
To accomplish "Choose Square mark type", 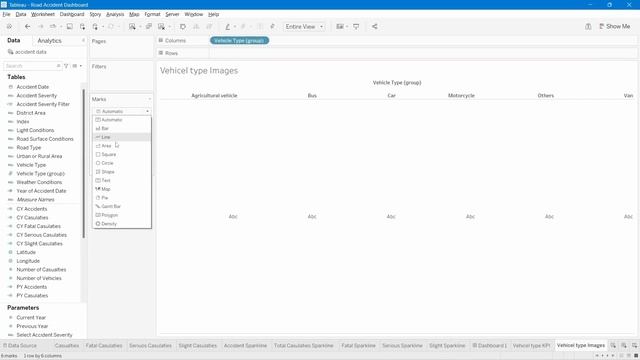I will 122,154.
